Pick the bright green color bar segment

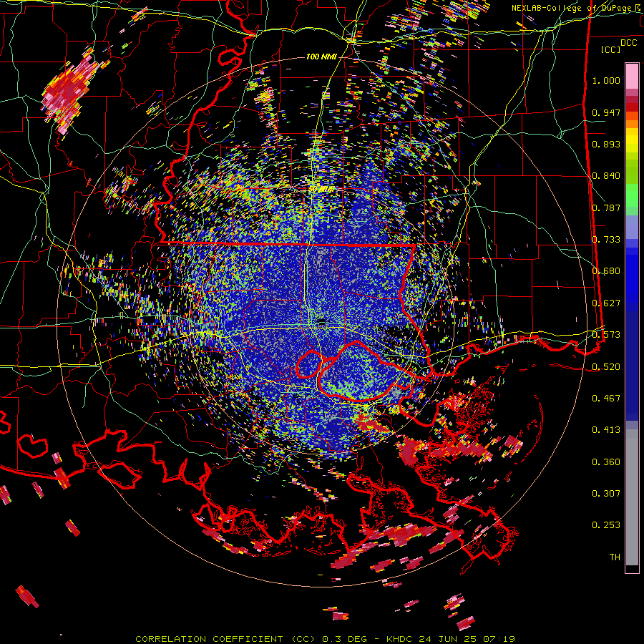pos(632,195)
